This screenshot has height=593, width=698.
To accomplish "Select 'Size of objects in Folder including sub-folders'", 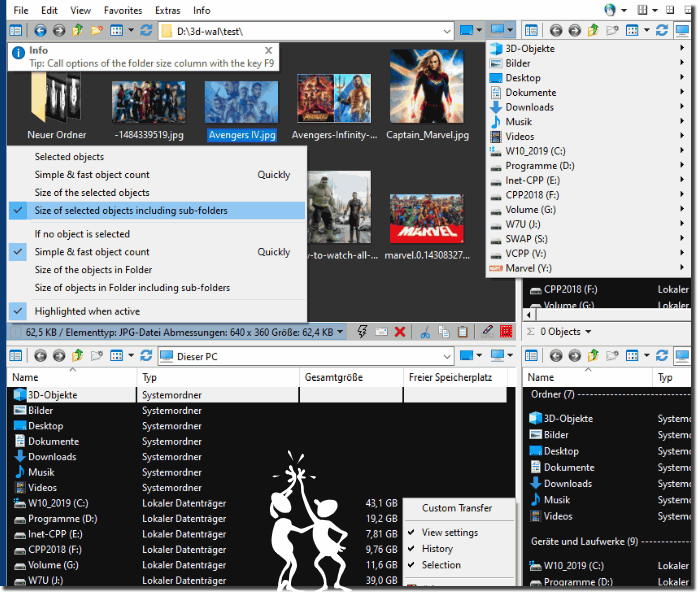I will click(x=157, y=288).
